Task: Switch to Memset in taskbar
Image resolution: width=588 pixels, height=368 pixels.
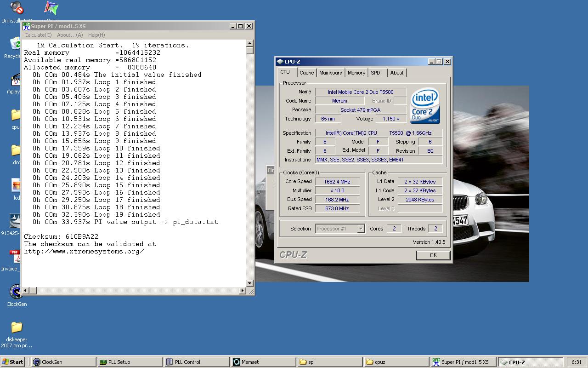Action: click(x=264, y=362)
